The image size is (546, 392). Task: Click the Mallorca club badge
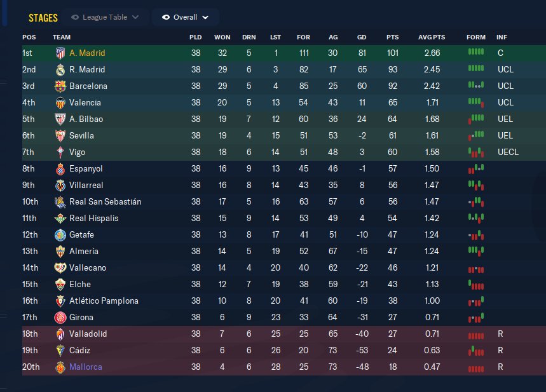click(60, 367)
